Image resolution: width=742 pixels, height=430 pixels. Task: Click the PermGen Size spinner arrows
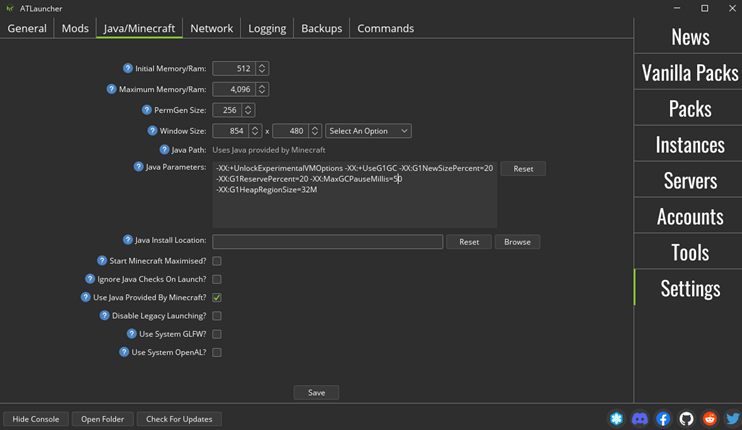click(248, 110)
